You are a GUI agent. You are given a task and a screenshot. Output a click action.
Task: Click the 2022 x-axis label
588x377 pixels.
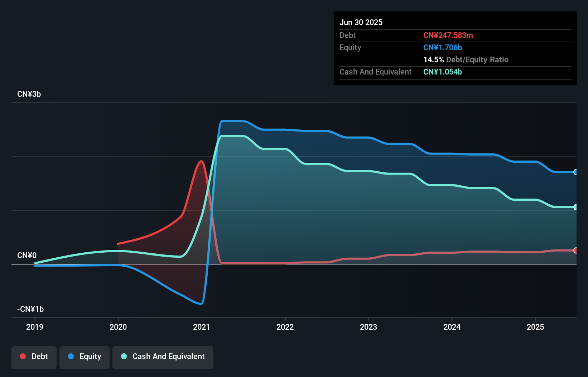point(285,327)
